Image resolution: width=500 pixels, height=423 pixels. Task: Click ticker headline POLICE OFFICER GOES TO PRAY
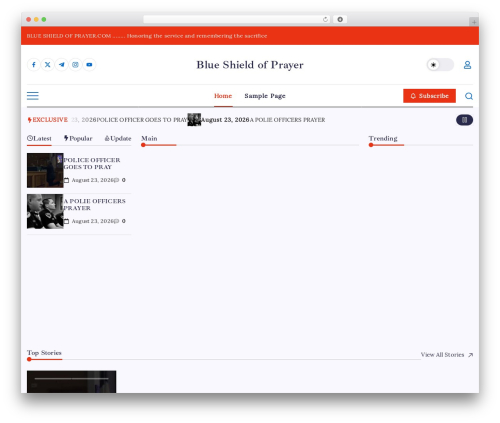[x=142, y=120]
